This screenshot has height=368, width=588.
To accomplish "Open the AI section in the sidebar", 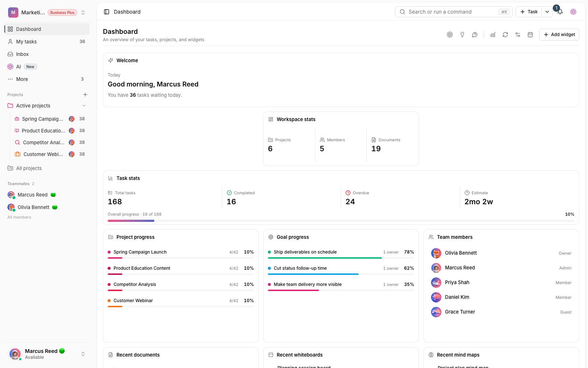I will (47, 67).
